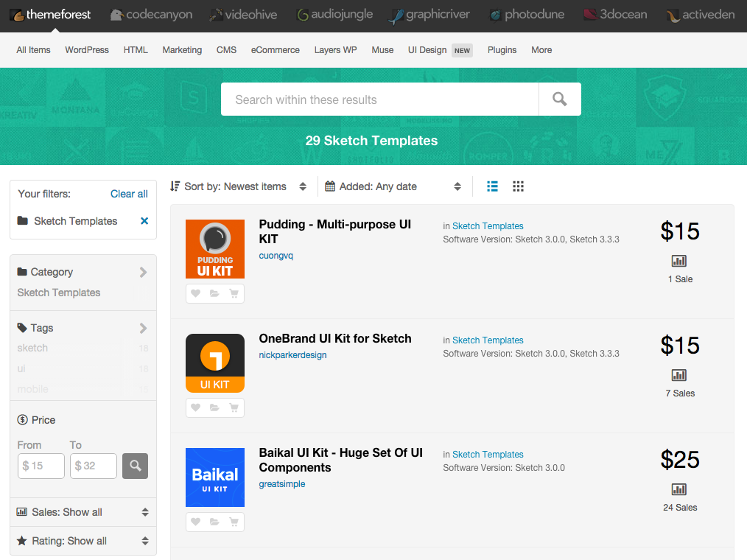Add Baikal UI Kit to cart
The height and width of the screenshot is (560, 747).
(234, 522)
